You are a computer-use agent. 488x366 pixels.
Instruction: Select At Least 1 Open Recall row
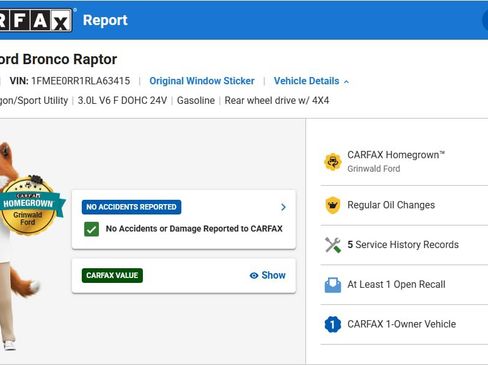point(404,285)
